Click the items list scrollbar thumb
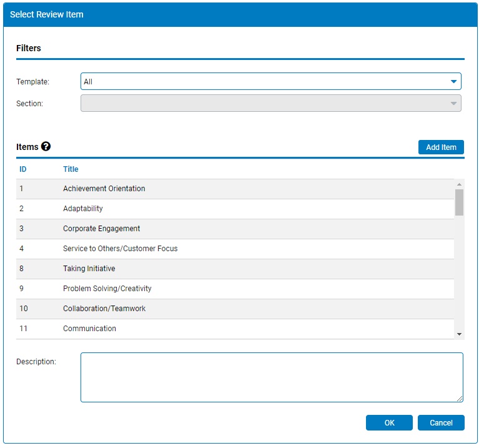 point(459,202)
